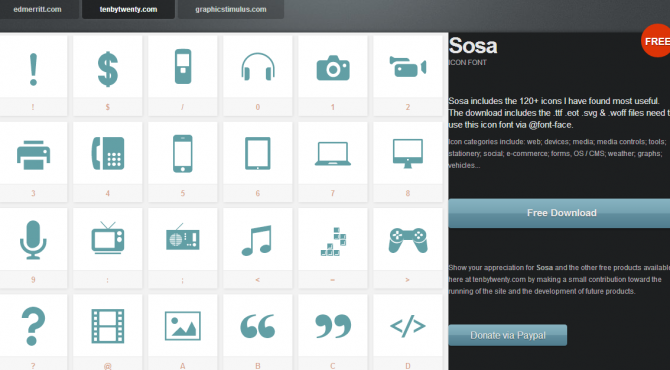The image size is (670, 370).
Task: Click the '9' label under microphone icon
Action: 33,280
